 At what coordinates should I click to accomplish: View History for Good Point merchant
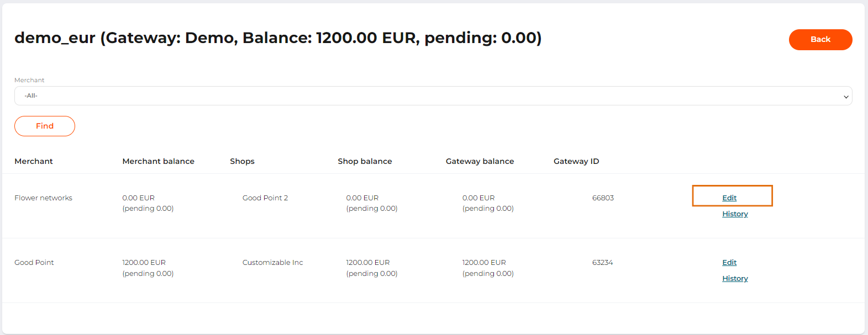pyautogui.click(x=735, y=279)
